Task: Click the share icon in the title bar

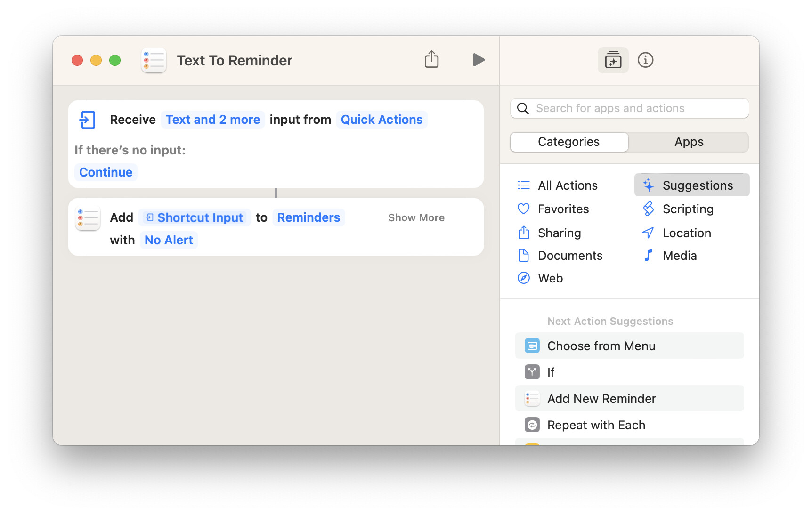Action: click(x=431, y=60)
